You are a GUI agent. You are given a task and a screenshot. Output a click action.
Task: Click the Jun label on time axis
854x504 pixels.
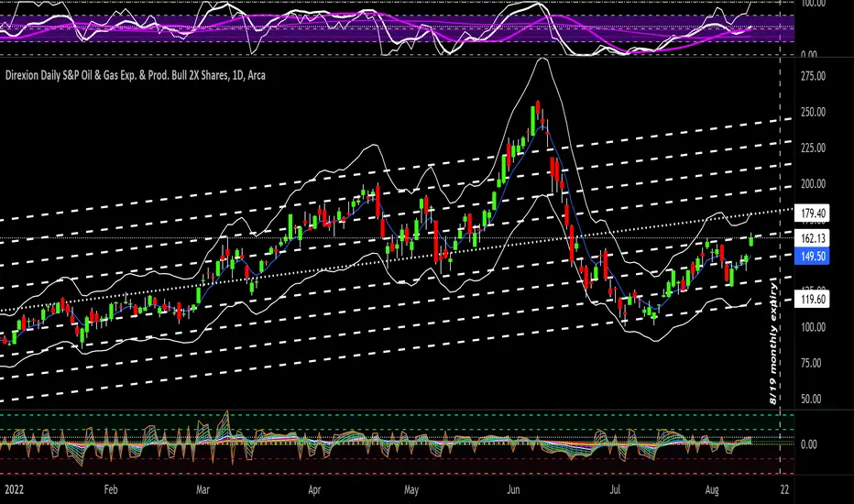click(x=513, y=489)
